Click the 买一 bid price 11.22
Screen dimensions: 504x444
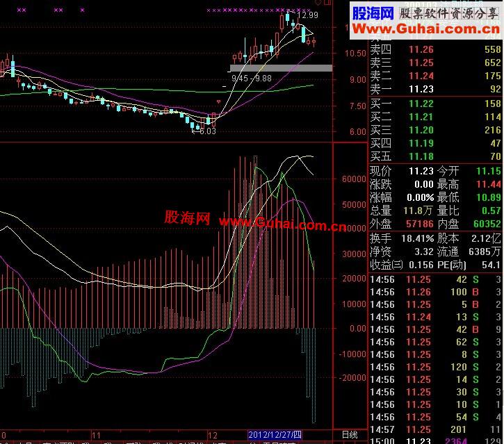(421, 104)
